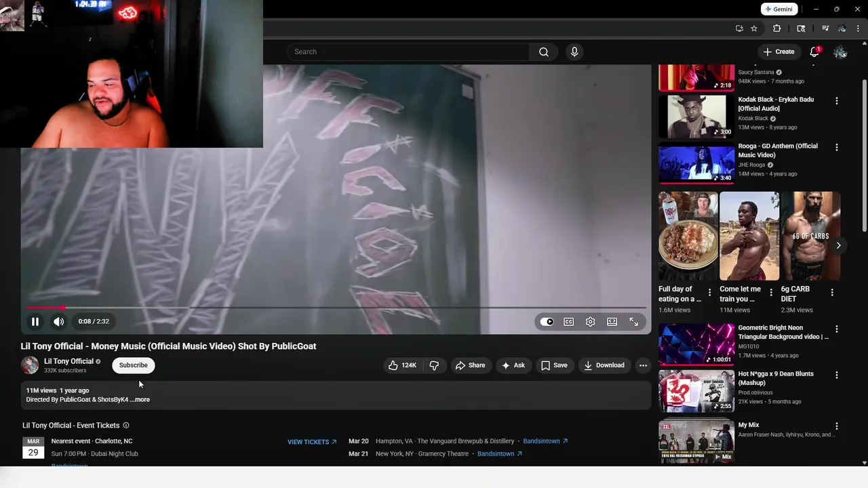Open Saucy Santana channel name

[x=755, y=72]
